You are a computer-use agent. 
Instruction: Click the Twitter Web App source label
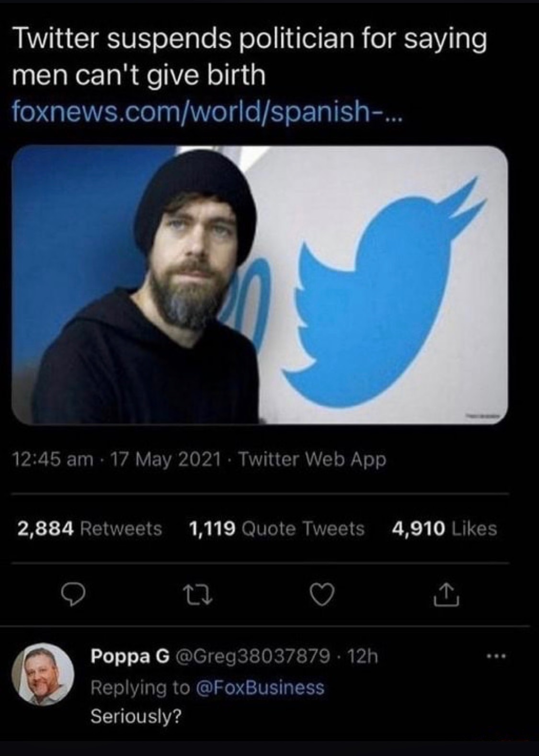click(x=312, y=460)
